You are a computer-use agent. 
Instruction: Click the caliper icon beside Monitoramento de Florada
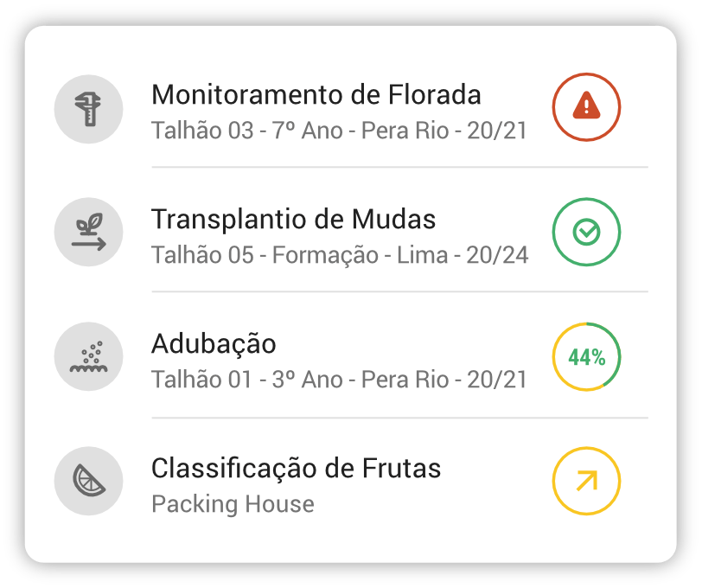pos(88,109)
